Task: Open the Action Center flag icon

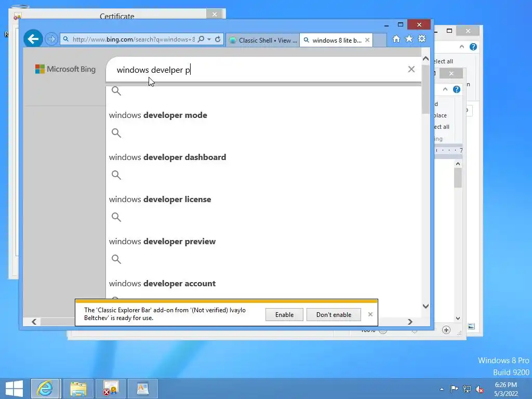Action: pyautogui.click(x=454, y=389)
